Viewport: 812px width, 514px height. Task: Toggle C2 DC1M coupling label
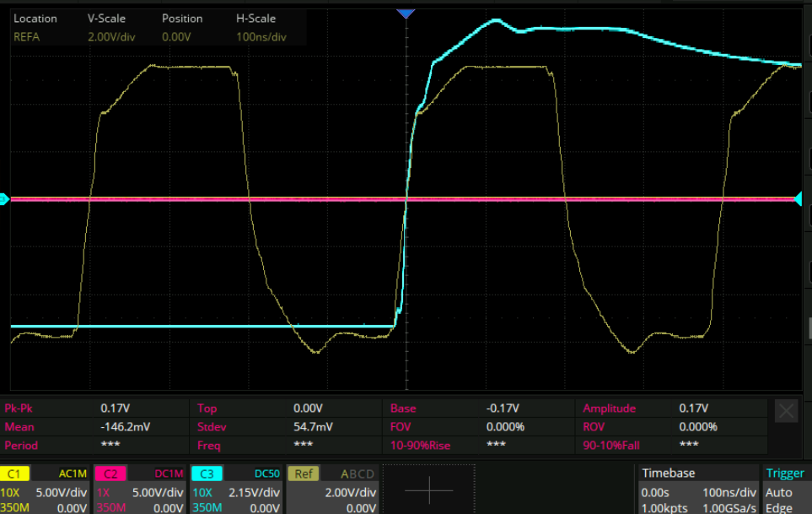coord(168,473)
